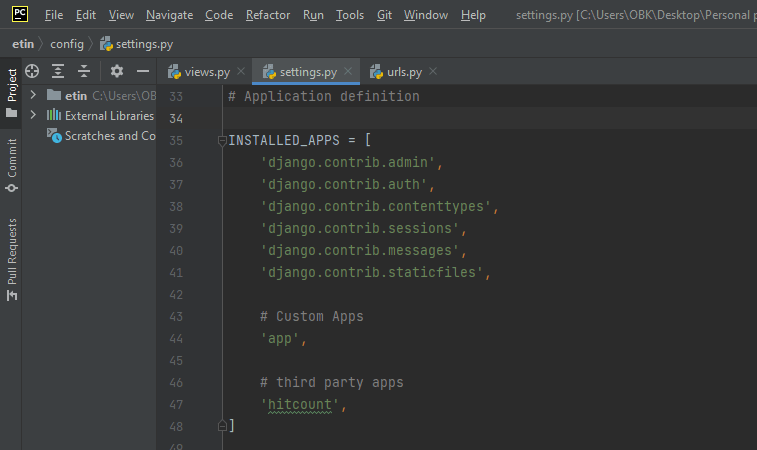Click Select Opened File crosshair icon
757x450 pixels.
[32, 71]
